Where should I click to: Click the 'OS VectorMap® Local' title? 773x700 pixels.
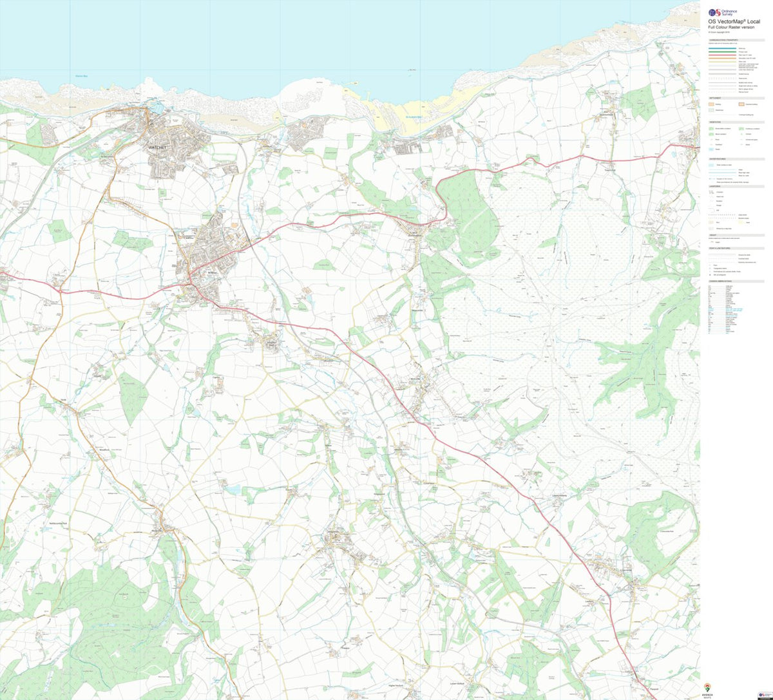734,21
